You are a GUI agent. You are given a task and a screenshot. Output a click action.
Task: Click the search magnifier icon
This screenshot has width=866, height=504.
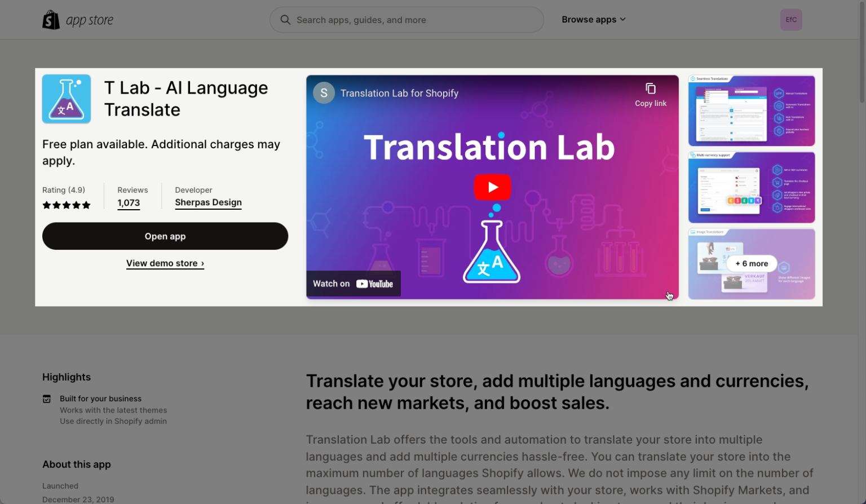(285, 19)
